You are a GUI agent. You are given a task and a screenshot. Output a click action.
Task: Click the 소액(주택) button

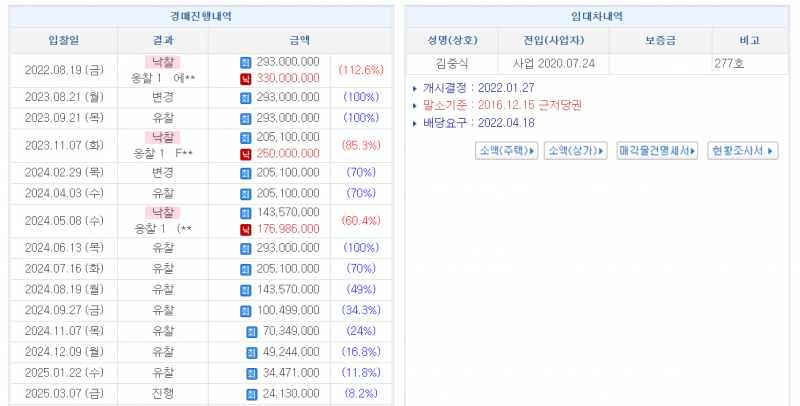(x=506, y=150)
